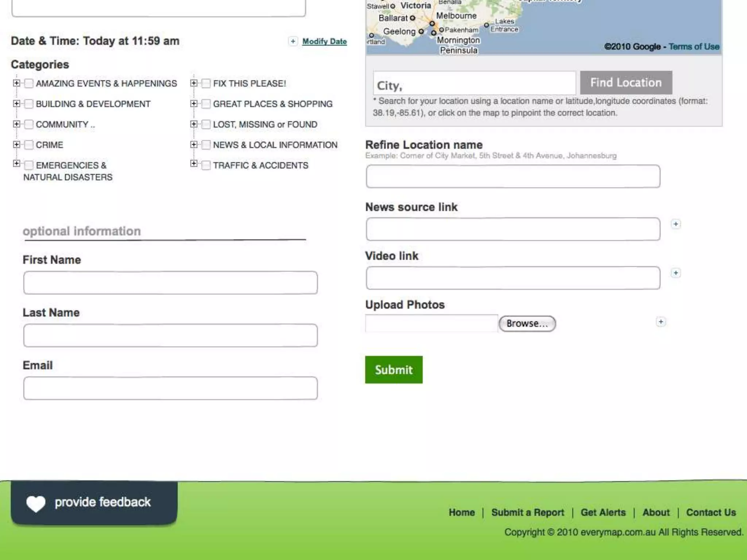Tick the TRAFFIC & ACCIDENTS checkbox
Viewport: 747px width, 560px height.
point(206,166)
